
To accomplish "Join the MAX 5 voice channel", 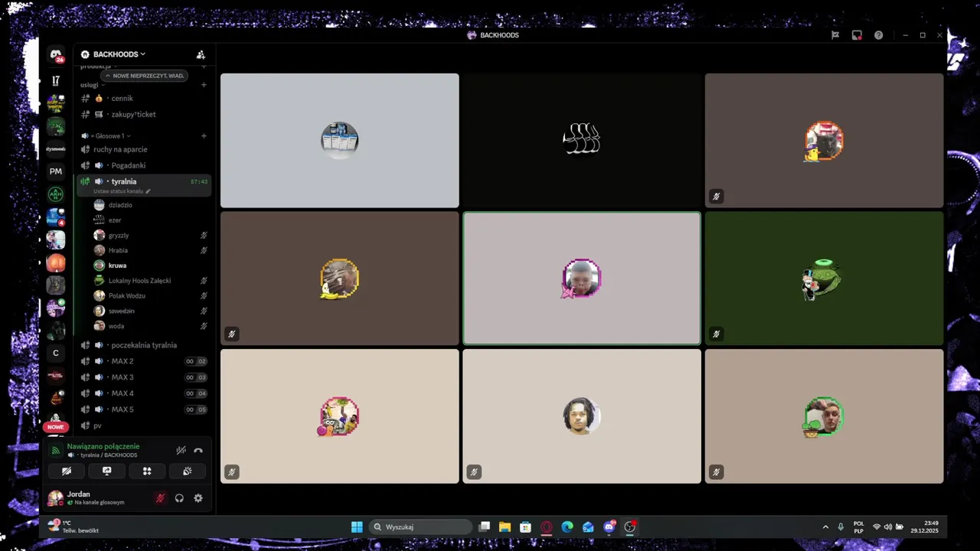I will click(143, 409).
